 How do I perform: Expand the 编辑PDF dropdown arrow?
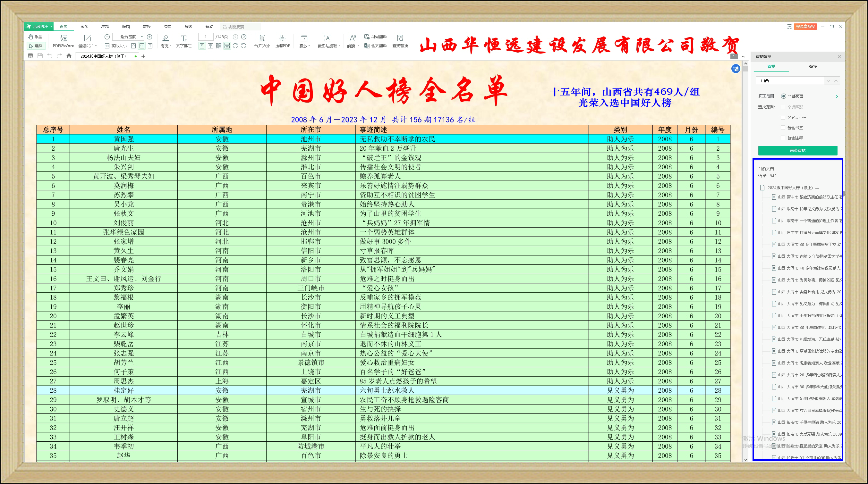[96, 46]
